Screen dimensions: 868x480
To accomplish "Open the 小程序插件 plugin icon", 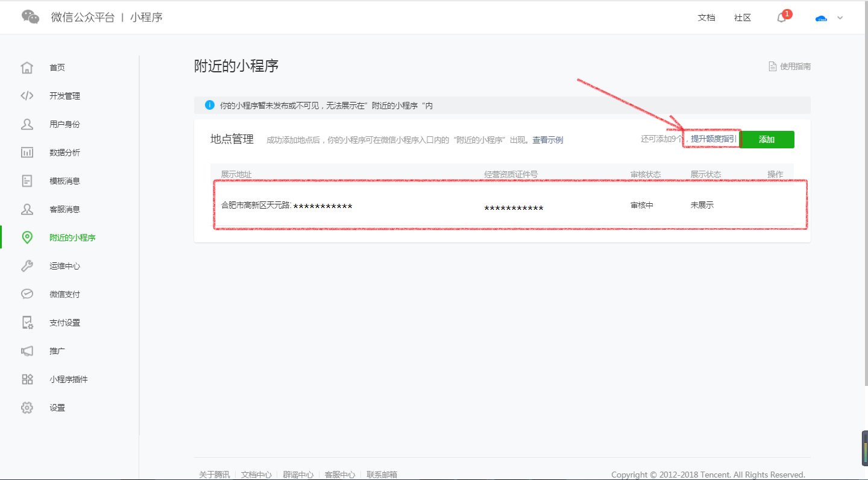I will click(27, 379).
